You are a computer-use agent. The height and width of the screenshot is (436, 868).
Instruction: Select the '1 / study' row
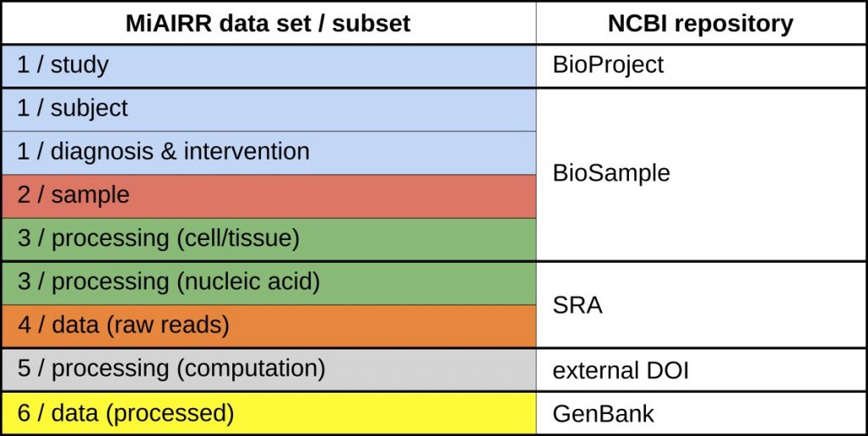[269, 66]
